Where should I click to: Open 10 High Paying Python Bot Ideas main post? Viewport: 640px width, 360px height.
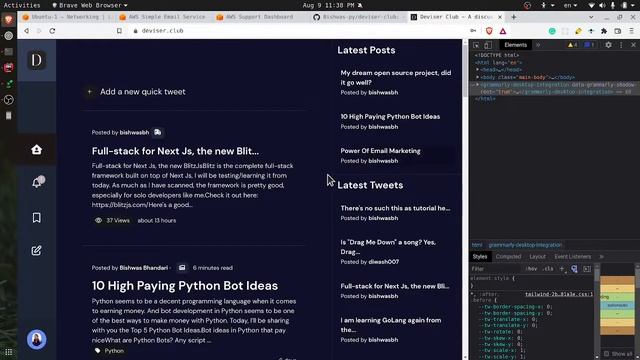coord(184,285)
